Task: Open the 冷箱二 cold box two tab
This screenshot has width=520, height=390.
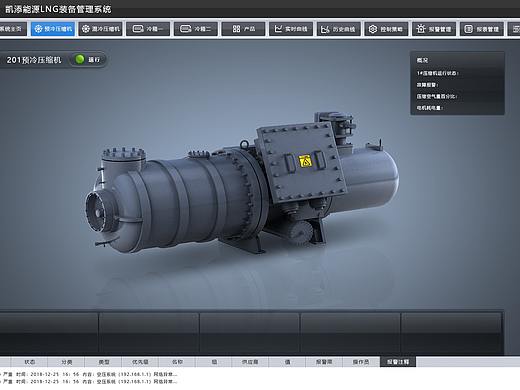Action: pyautogui.click(x=196, y=29)
